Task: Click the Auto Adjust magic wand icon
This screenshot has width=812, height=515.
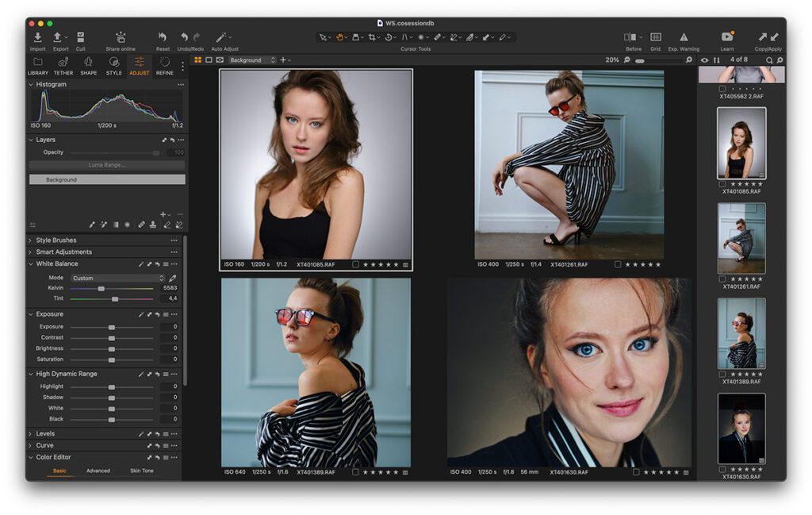Action: tap(222, 37)
